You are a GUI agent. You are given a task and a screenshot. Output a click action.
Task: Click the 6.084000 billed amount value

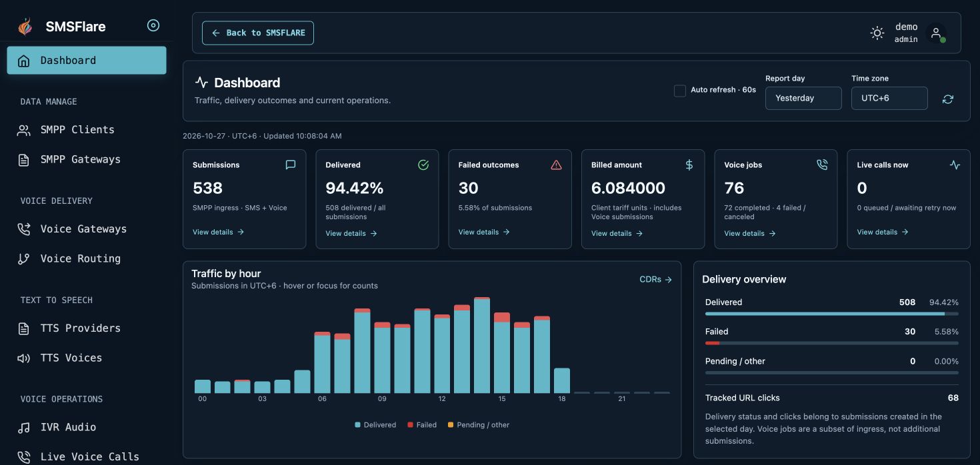(x=628, y=189)
